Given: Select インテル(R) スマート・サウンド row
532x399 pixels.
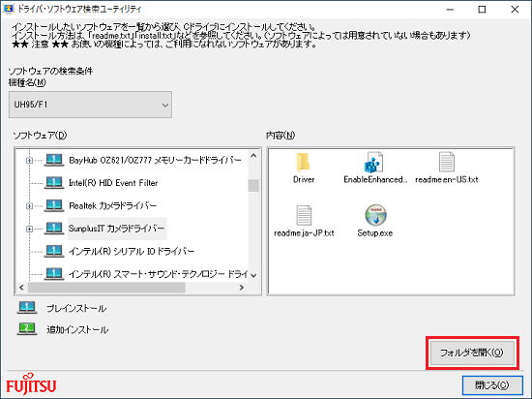Looking at the screenshot, I should tap(158, 274).
